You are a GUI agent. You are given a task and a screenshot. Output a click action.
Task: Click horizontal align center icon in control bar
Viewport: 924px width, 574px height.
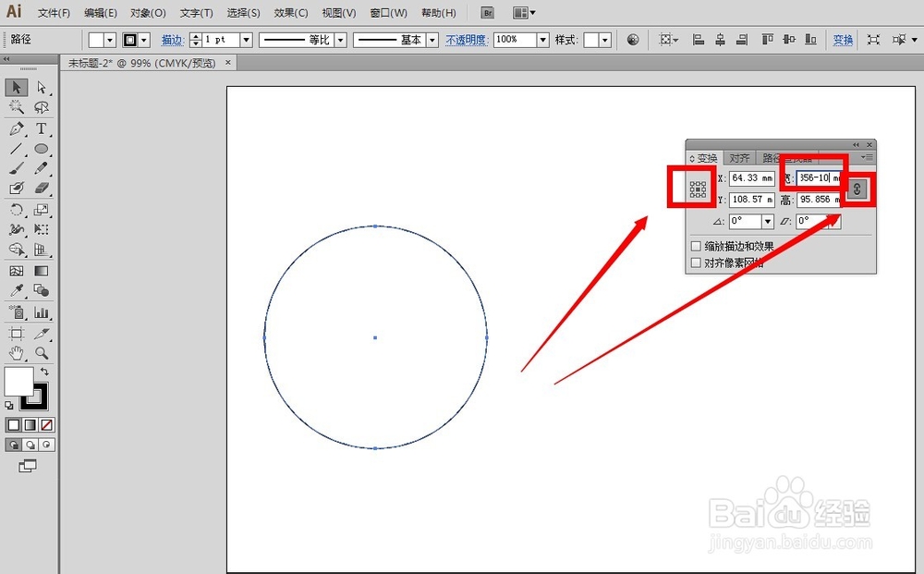tap(720, 40)
